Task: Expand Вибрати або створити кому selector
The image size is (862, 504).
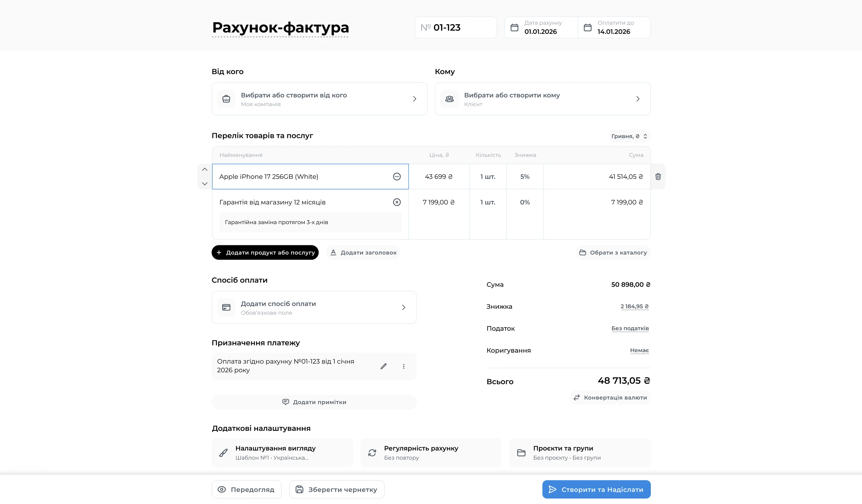Action: point(542,99)
